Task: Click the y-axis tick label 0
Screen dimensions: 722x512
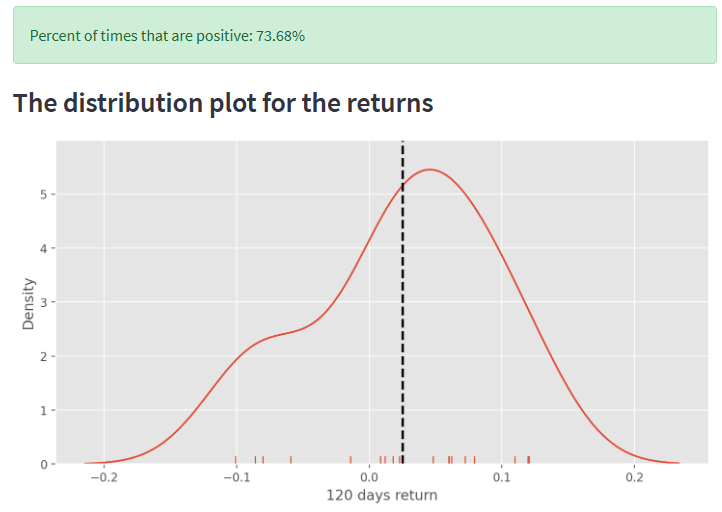Action: click(43, 464)
